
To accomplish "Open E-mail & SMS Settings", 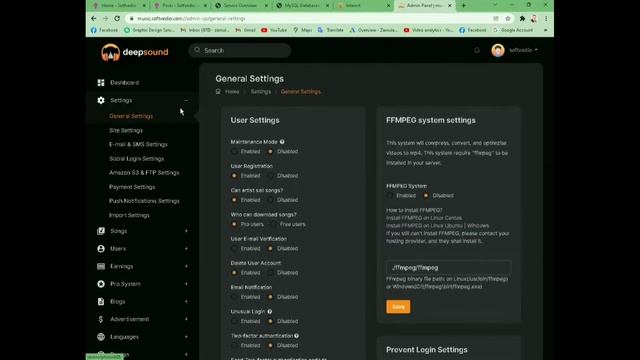I will tap(138, 144).
